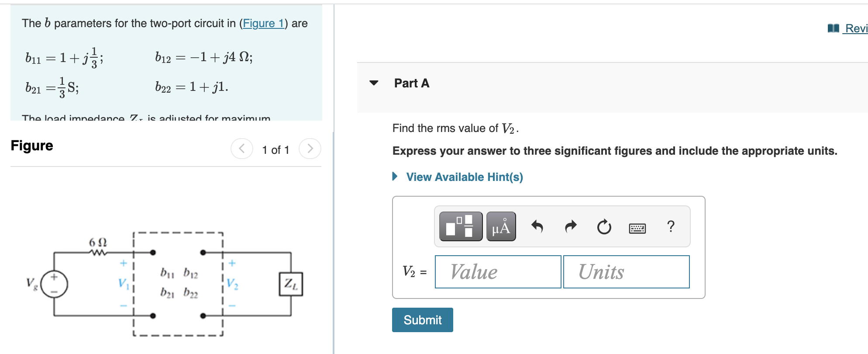
Task: Click the question mark help icon
Action: 671,226
